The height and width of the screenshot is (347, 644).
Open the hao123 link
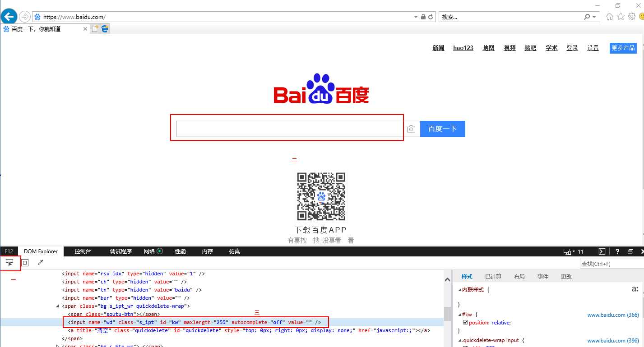pyautogui.click(x=463, y=48)
